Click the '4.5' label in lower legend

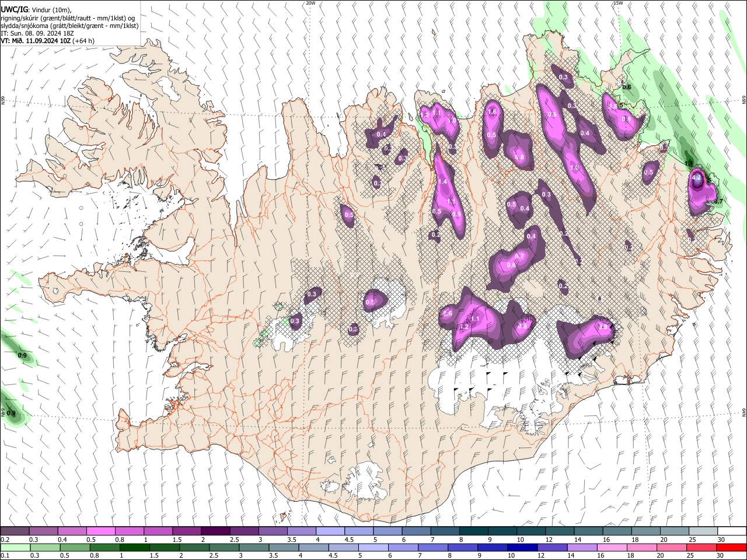coord(332,556)
